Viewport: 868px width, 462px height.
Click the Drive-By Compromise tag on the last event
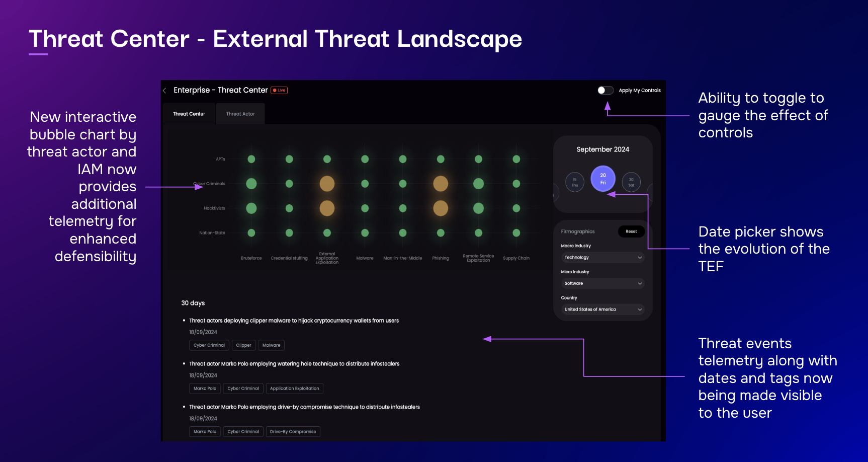(293, 431)
